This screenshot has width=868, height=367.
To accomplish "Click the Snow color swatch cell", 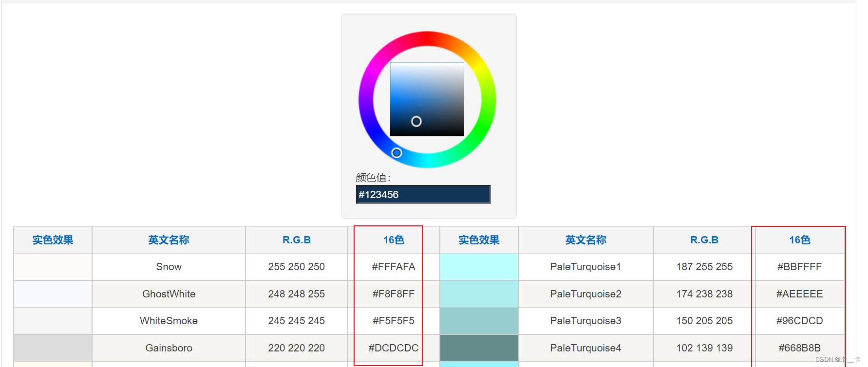I will pyautogui.click(x=53, y=267).
